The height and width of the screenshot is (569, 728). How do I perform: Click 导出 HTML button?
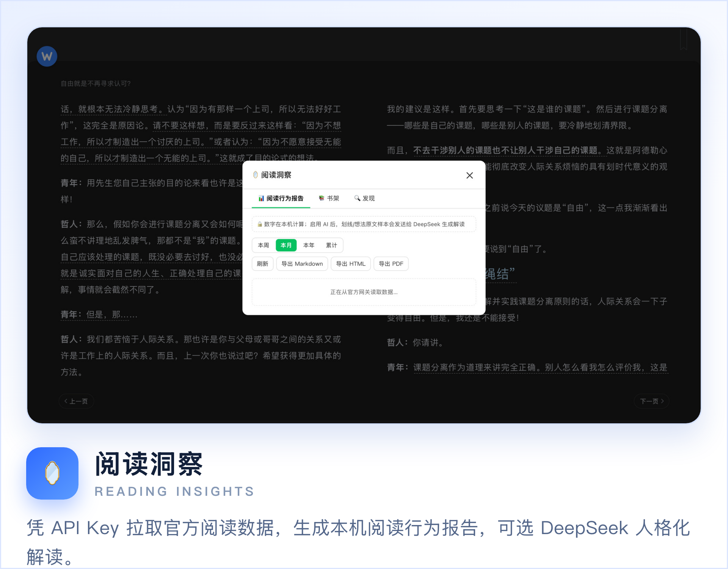click(351, 264)
